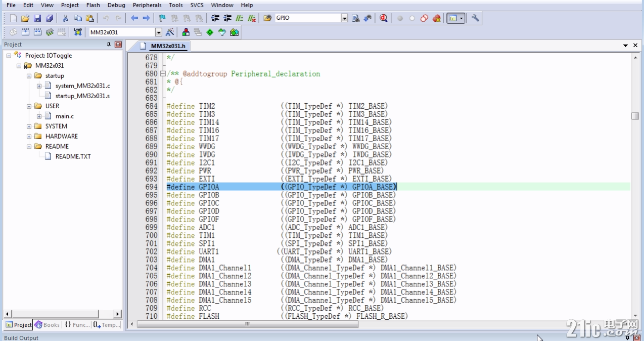Switch to the Books tab
The height and width of the screenshot is (341, 644).
pos(47,325)
